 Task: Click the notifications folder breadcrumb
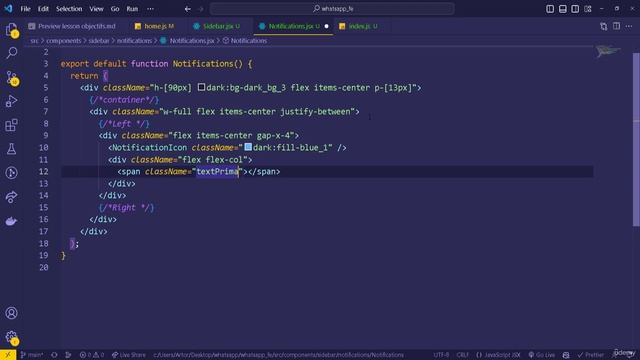134,41
